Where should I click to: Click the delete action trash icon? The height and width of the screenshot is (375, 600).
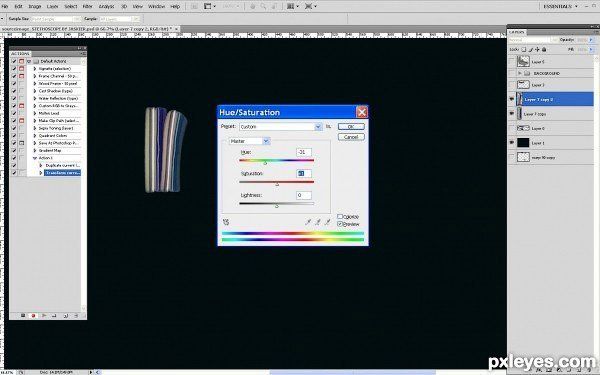click(x=76, y=316)
